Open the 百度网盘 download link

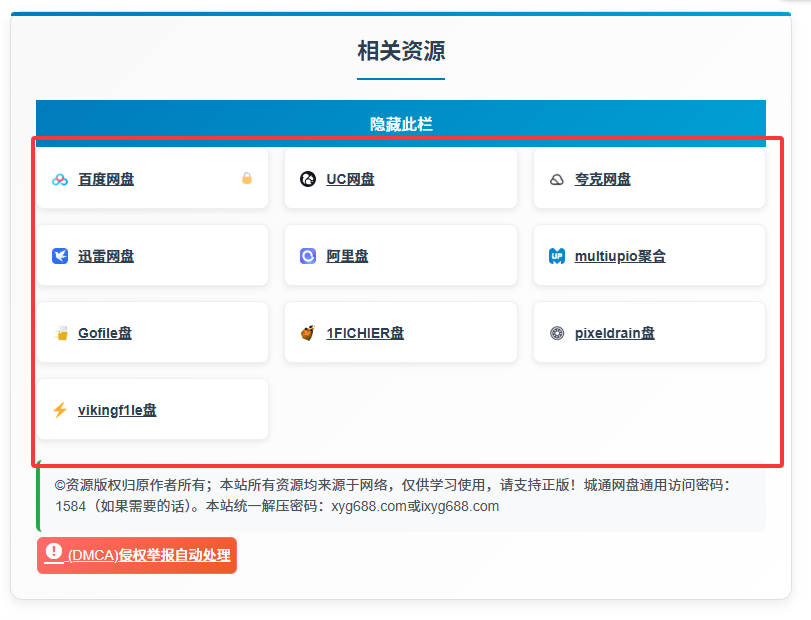107,179
